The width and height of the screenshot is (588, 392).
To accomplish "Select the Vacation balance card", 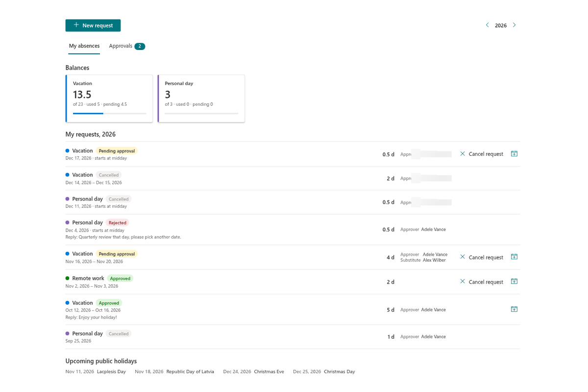I will pos(109,98).
